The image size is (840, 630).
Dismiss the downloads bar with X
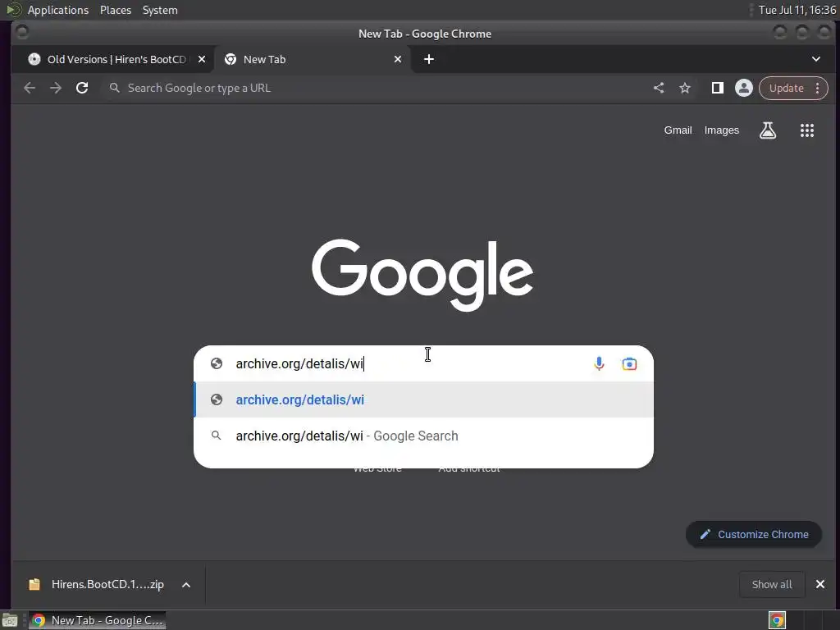coord(819,584)
